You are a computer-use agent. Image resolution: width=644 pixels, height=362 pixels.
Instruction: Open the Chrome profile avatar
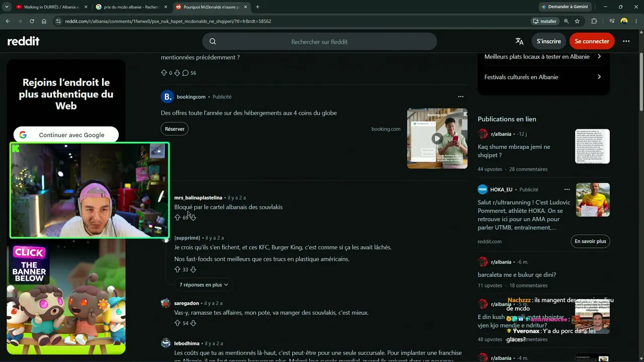(624, 21)
